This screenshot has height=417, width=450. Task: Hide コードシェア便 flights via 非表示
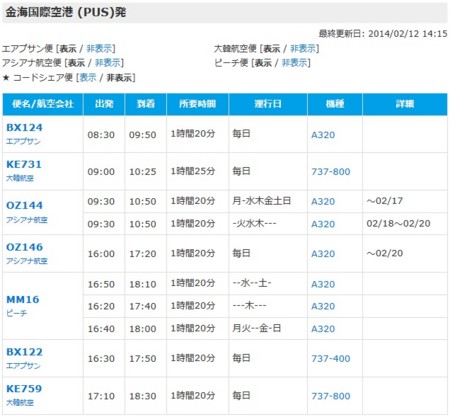(119, 78)
